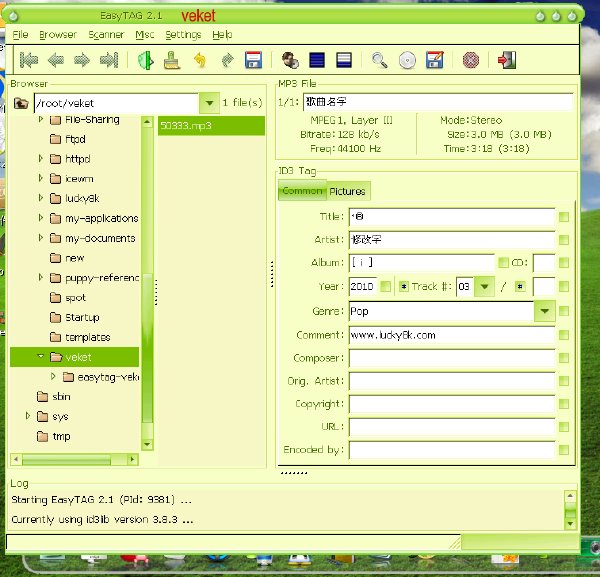Expand the my-applications folder
This screenshot has width=600, height=577.
point(41,217)
